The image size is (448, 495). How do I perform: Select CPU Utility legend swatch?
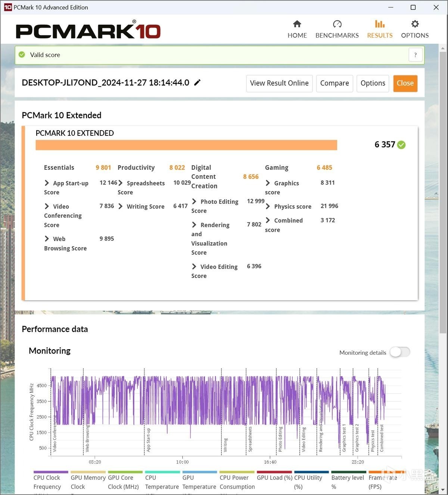tap(311, 472)
